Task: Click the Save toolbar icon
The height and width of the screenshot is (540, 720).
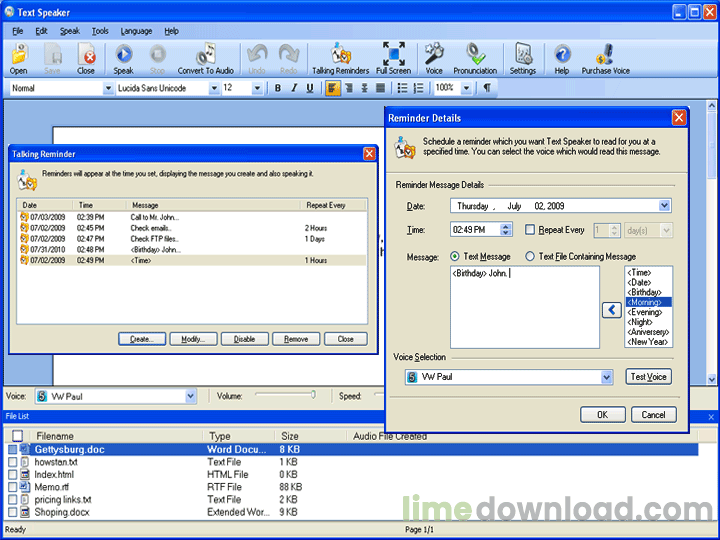Action: click(52, 58)
